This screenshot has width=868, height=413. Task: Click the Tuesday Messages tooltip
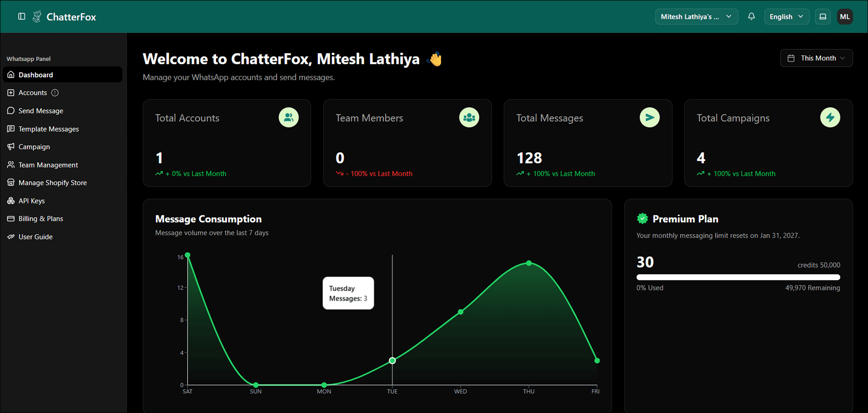(348, 293)
